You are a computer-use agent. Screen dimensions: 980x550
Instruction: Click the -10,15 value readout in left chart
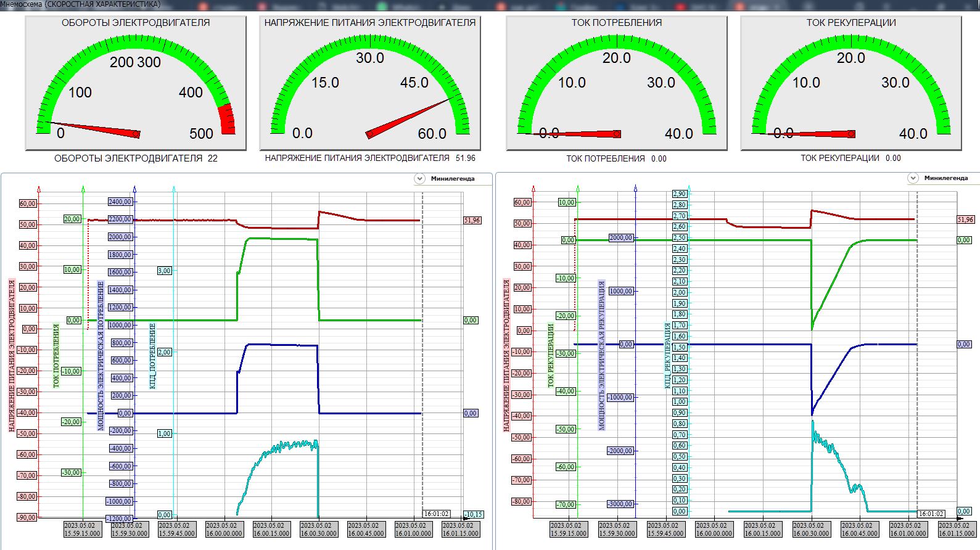click(473, 514)
